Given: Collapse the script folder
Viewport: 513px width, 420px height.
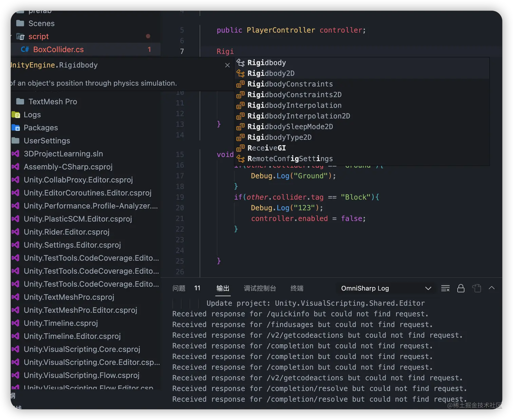Looking at the screenshot, I should (85, 36).
